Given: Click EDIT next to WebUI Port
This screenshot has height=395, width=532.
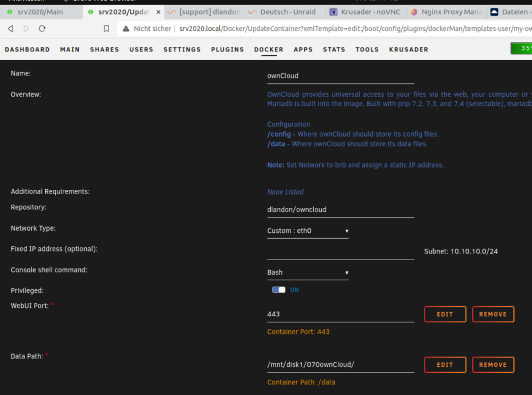Looking at the screenshot, I should click(x=445, y=314).
